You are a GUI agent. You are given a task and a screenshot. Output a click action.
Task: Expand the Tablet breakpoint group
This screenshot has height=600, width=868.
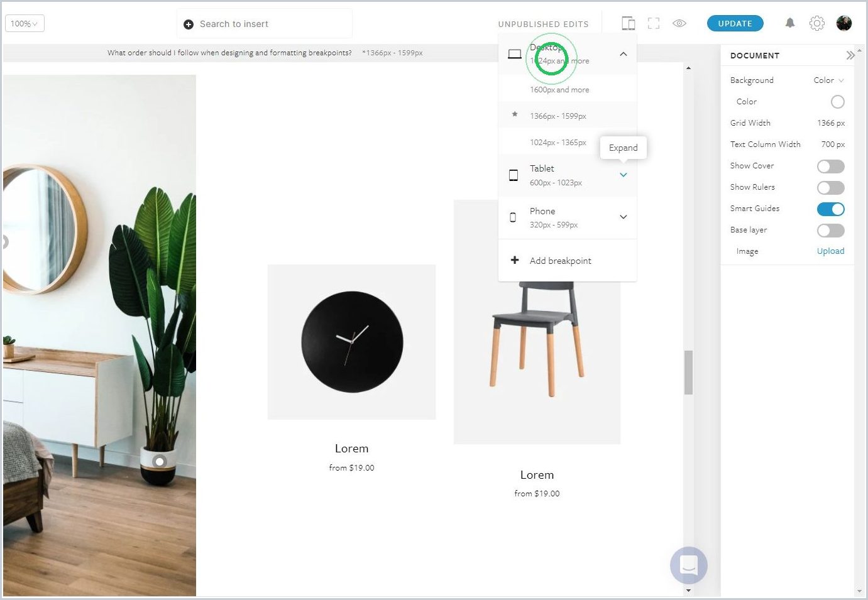tap(623, 175)
